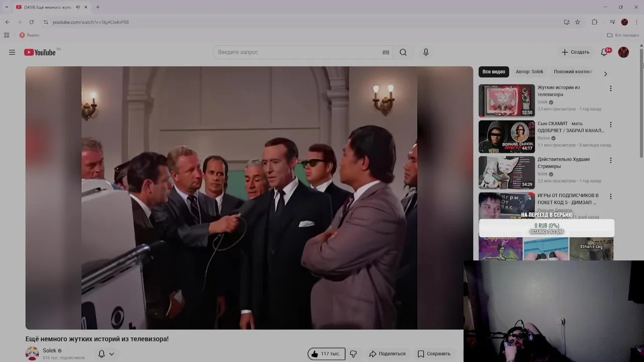
Task: Open the browser media control icon
Action: [x=612, y=22]
